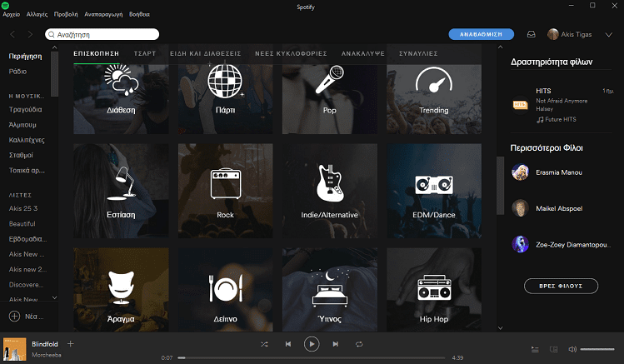
Task: Open the Αρχείο menu
Action: pyautogui.click(x=11, y=14)
